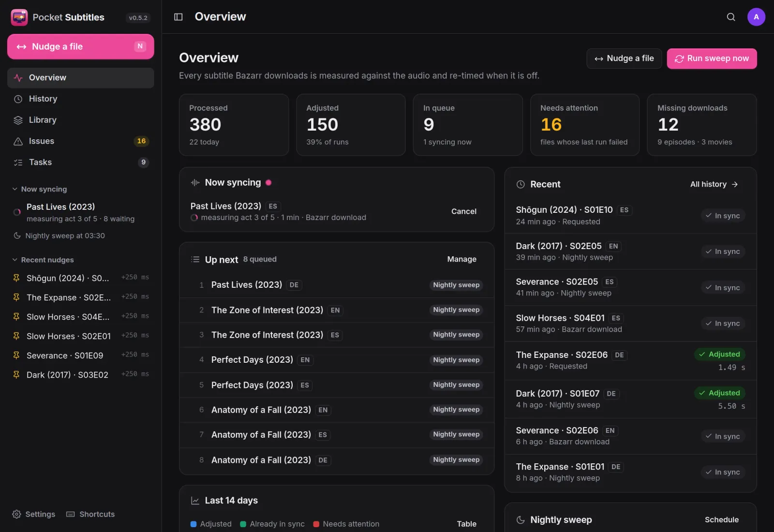Open Settings in the sidebar footer
774x532 pixels.
[x=34, y=514]
